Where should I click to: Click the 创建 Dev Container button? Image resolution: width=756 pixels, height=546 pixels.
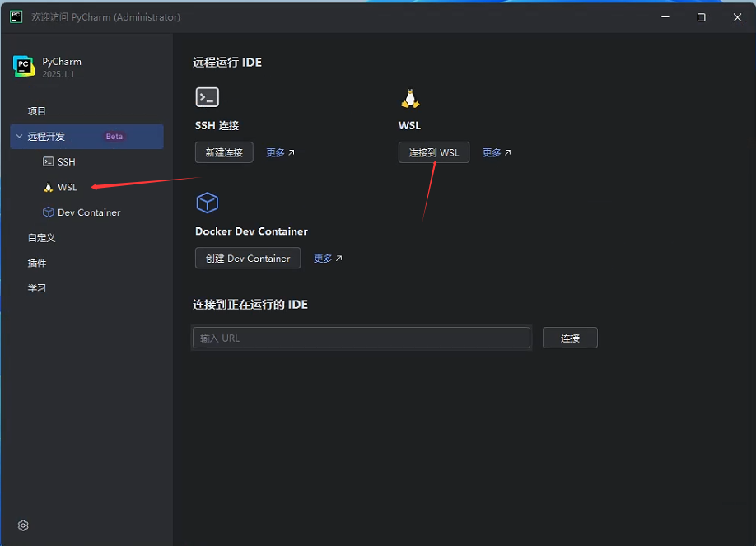pyautogui.click(x=248, y=258)
